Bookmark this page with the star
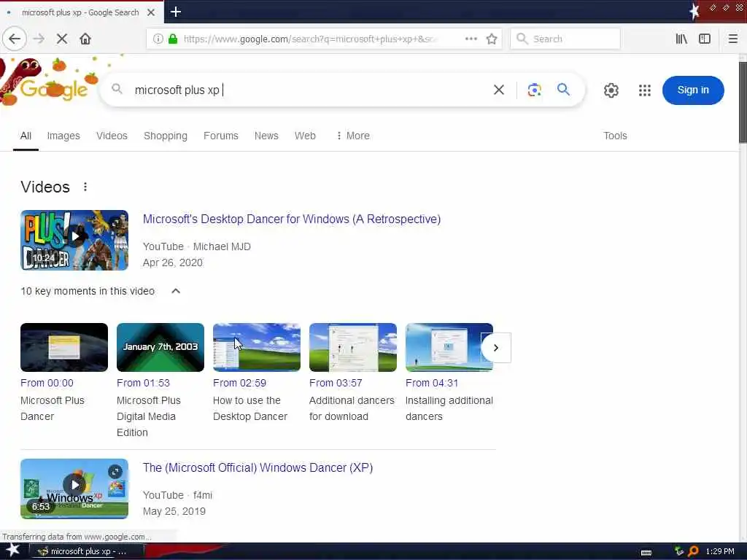This screenshot has width=747, height=560. (492, 39)
